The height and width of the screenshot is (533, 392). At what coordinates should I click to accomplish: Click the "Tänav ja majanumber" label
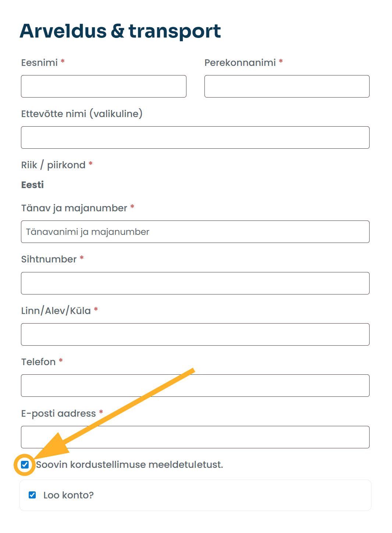click(74, 208)
